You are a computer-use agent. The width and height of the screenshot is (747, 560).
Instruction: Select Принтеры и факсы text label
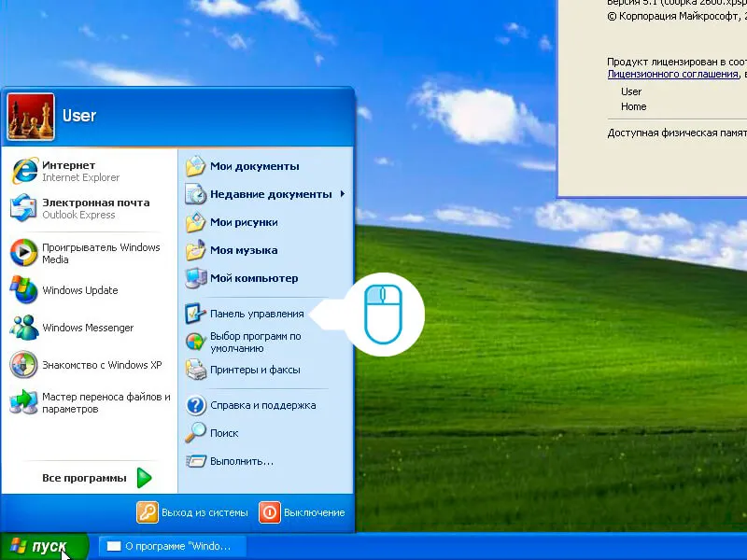[255, 370]
